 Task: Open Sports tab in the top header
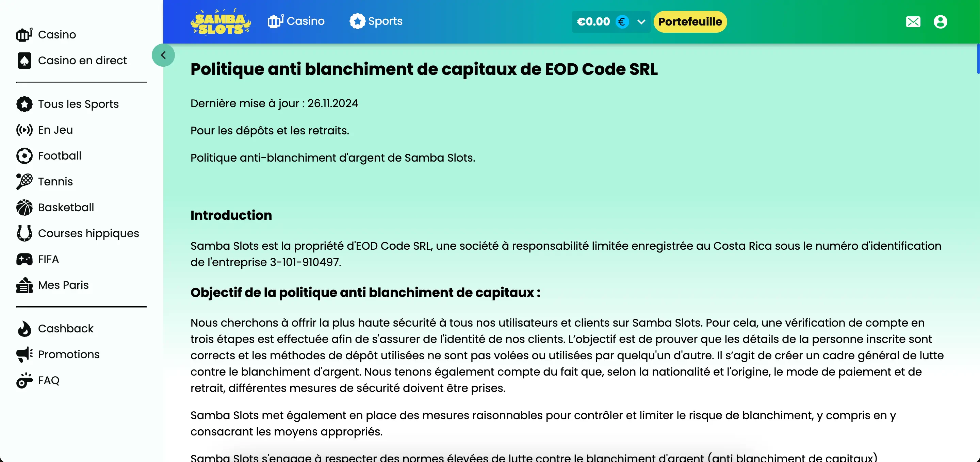376,21
